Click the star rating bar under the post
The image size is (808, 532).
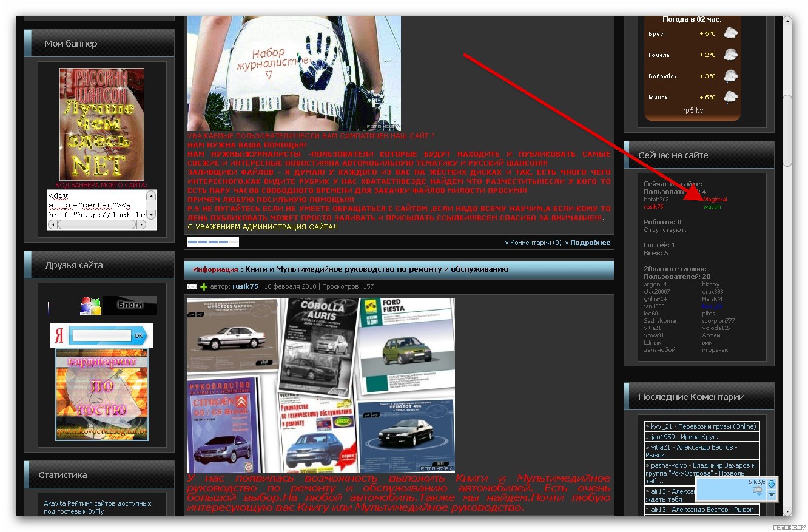click(x=213, y=242)
